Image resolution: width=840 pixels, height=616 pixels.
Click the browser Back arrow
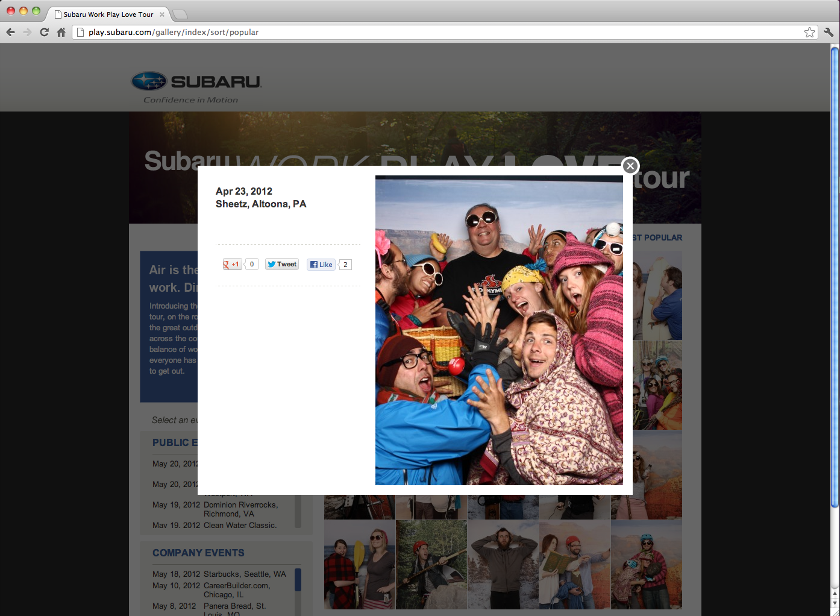pyautogui.click(x=10, y=32)
